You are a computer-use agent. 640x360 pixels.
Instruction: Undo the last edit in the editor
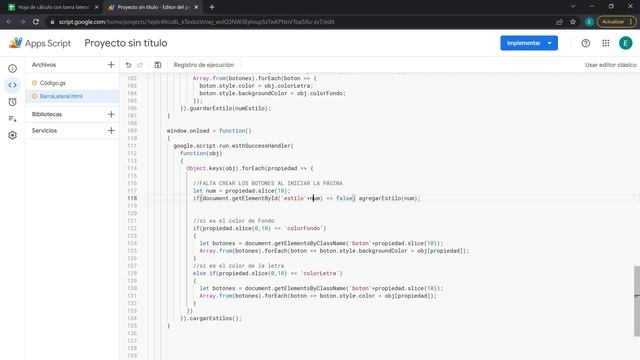pos(128,65)
